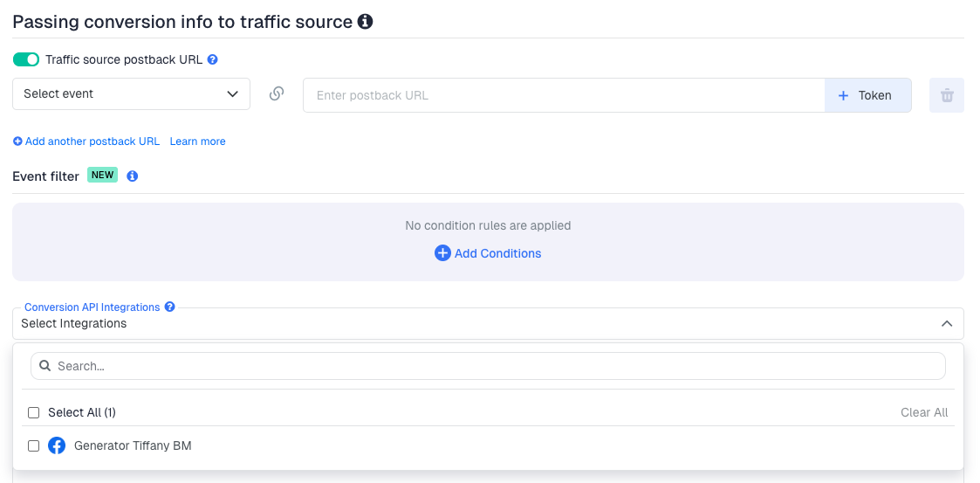Screen dimensions: 980x483
Task: Collapse the Select Integrations dropdown
Action: (x=946, y=324)
